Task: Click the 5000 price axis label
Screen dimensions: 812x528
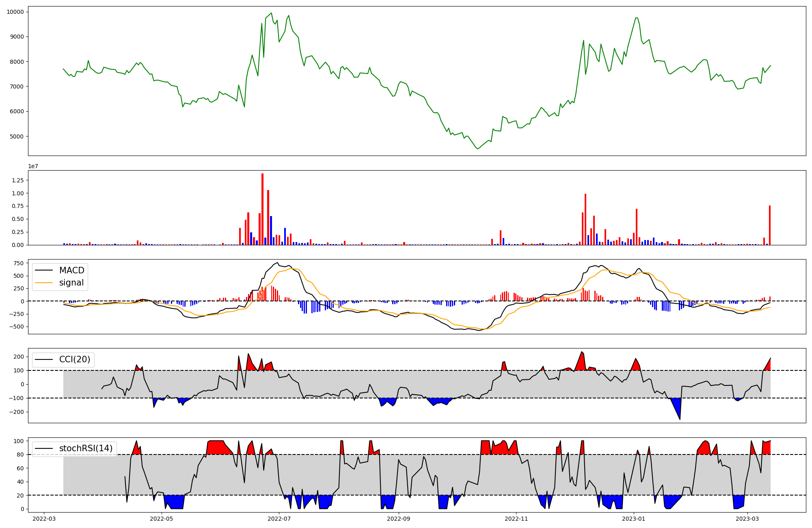Action: [17, 136]
